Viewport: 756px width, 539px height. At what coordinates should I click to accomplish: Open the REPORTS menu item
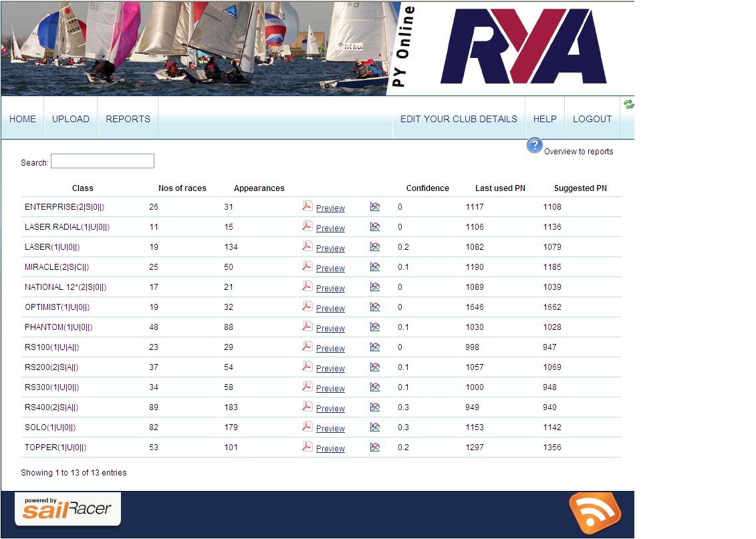click(128, 119)
